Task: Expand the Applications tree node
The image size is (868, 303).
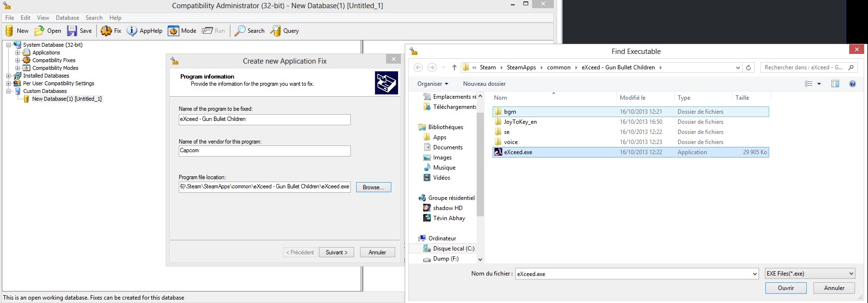Action: coord(17,53)
